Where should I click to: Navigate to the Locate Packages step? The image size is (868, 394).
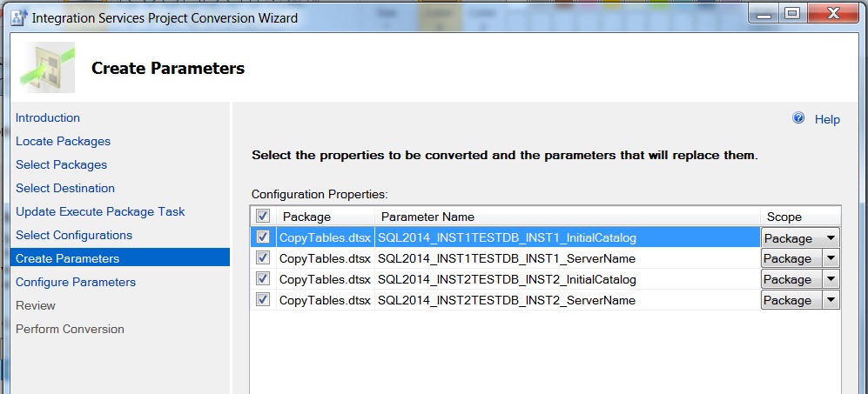pyautogui.click(x=63, y=141)
